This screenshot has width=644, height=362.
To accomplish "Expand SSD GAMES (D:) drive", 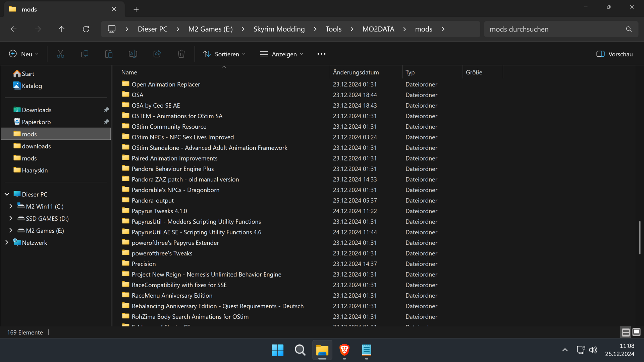I will (11, 219).
